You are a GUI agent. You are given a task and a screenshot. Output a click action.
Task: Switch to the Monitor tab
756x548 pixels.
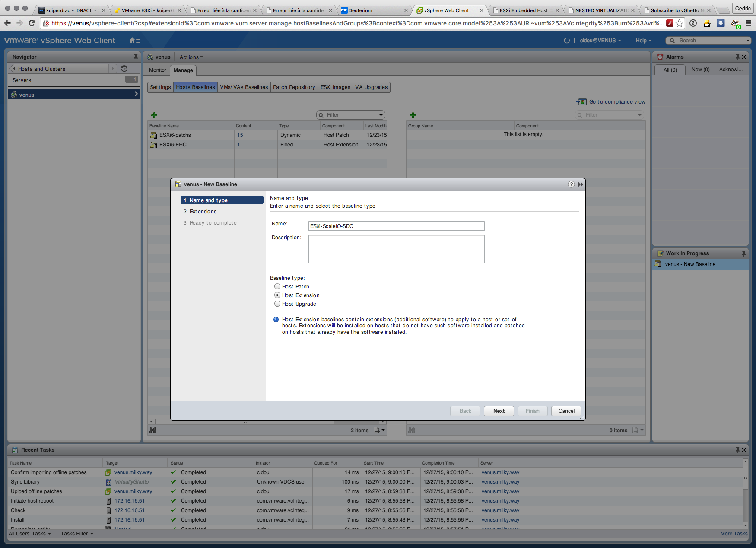click(158, 70)
